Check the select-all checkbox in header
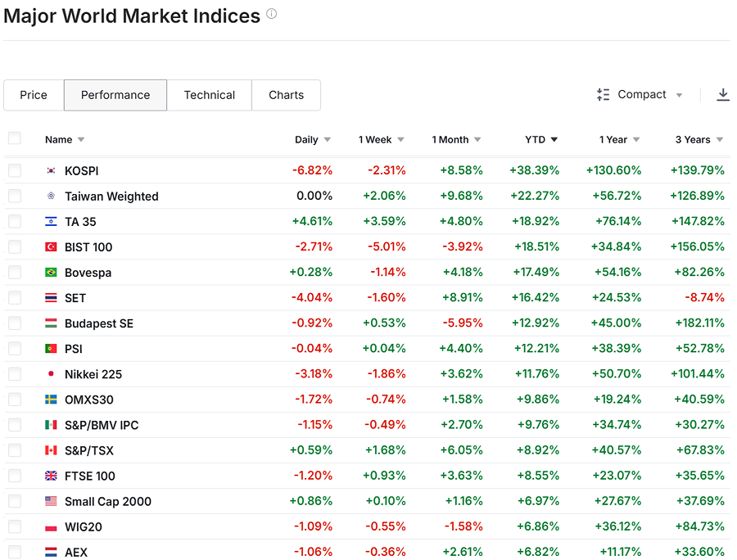Image resolution: width=737 pixels, height=560 pixels. point(14,138)
